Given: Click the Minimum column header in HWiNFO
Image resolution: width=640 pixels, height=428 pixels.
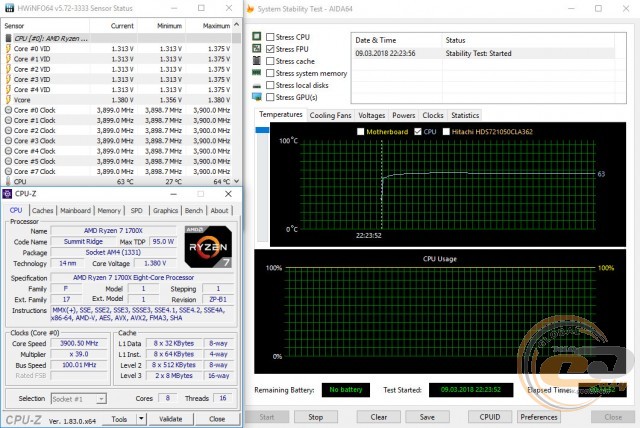Looking at the screenshot, I should [162, 26].
